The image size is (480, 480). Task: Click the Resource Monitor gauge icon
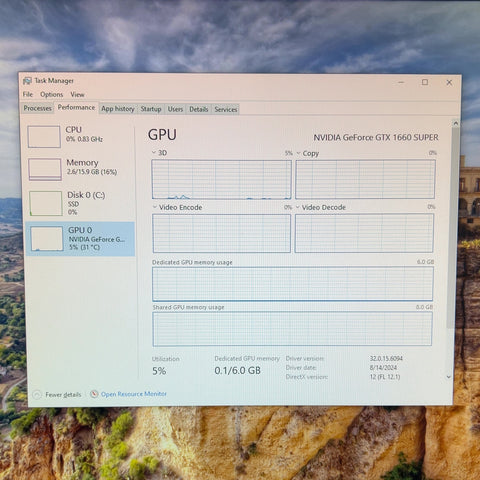pyautogui.click(x=94, y=394)
